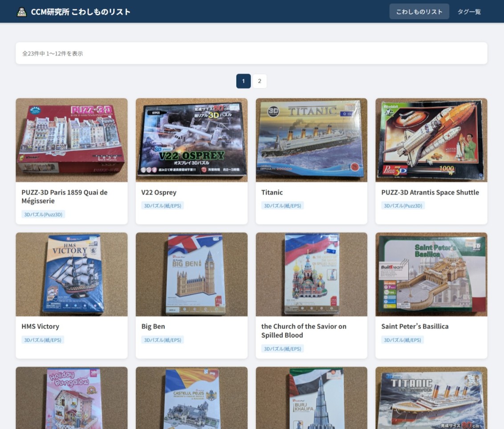Select 3Dパズル(紙/EPS) tag under Spilled Blood
504x429 pixels.
(283, 348)
